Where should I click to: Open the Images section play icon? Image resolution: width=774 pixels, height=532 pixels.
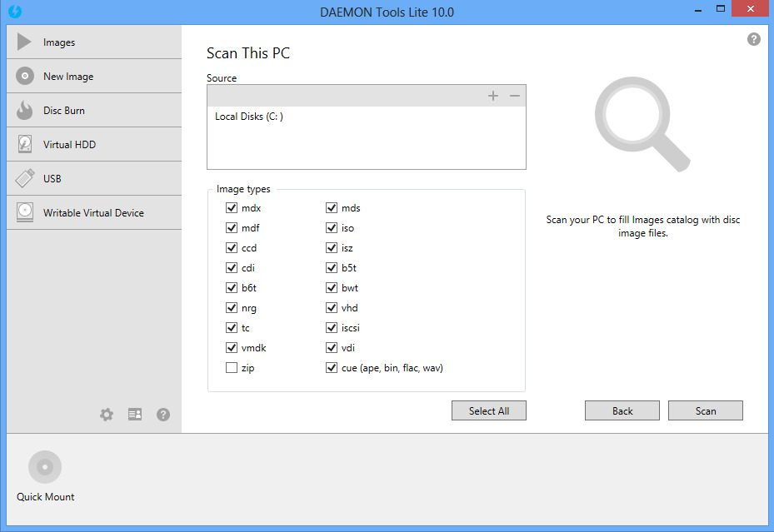point(25,42)
